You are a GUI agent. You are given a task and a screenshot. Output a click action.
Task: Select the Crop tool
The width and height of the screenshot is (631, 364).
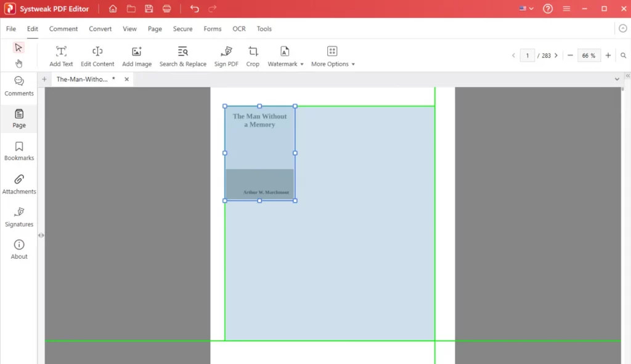253,56
